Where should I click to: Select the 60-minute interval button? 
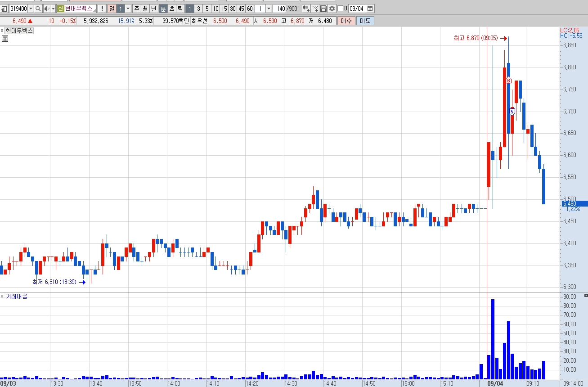tap(250, 9)
